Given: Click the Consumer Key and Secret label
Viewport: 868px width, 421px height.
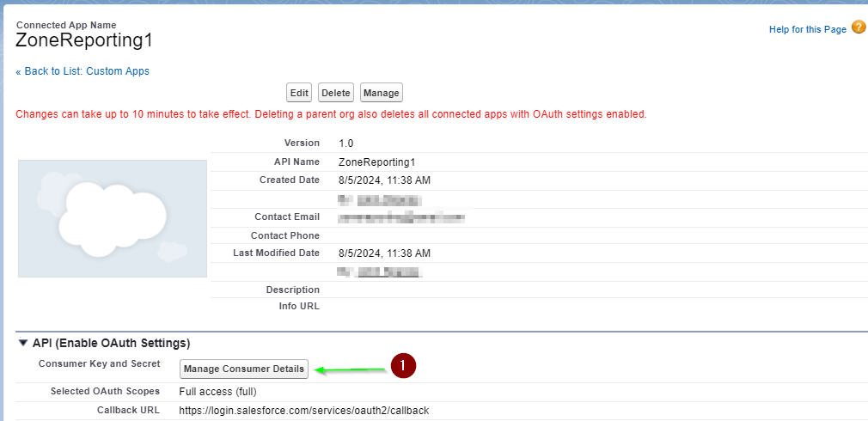Looking at the screenshot, I should pyautogui.click(x=99, y=363).
